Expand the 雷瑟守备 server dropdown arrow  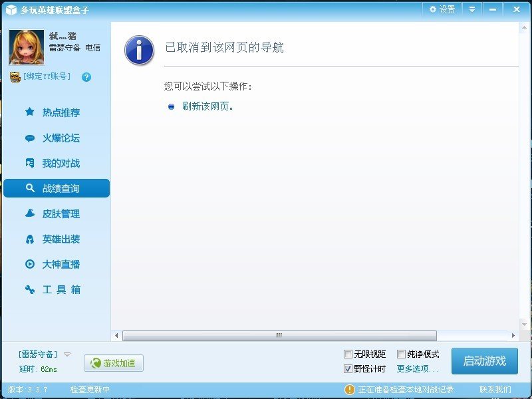(67, 354)
